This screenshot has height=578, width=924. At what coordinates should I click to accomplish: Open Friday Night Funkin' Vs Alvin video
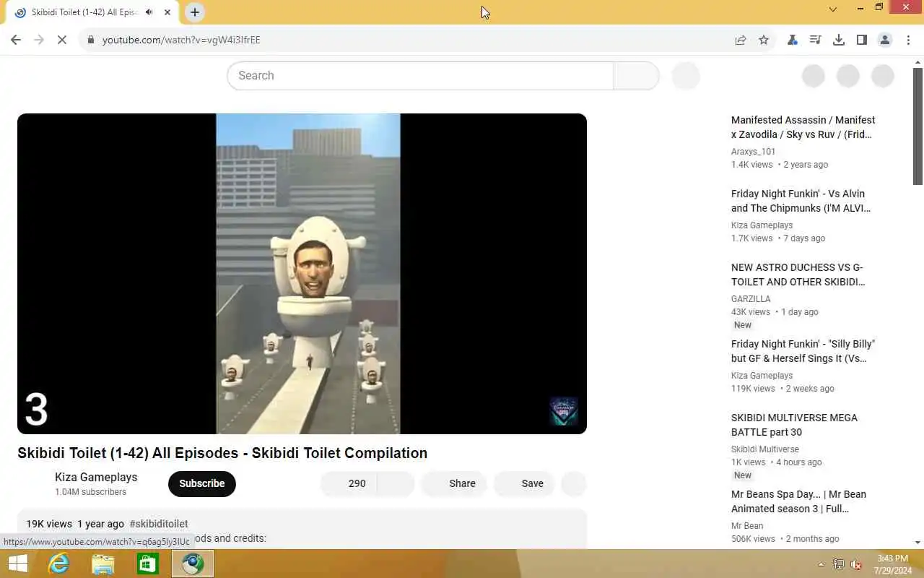click(801, 201)
